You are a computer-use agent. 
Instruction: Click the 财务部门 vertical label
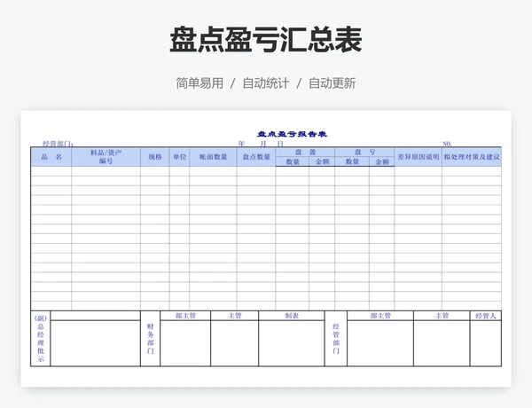coord(151,339)
